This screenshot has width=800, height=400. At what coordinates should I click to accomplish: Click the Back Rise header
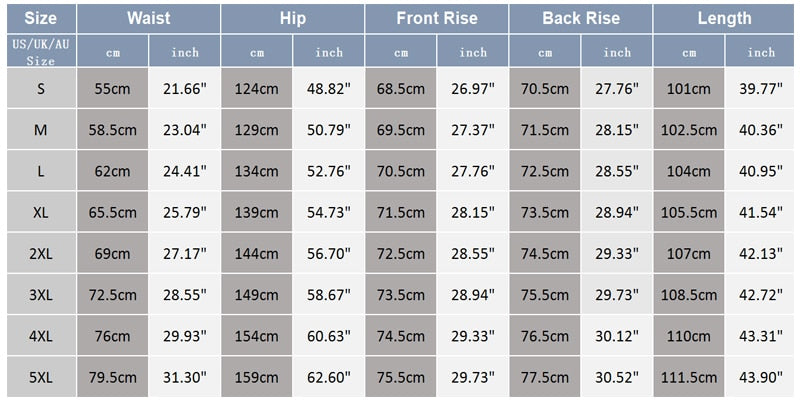pyautogui.click(x=580, y=18)
